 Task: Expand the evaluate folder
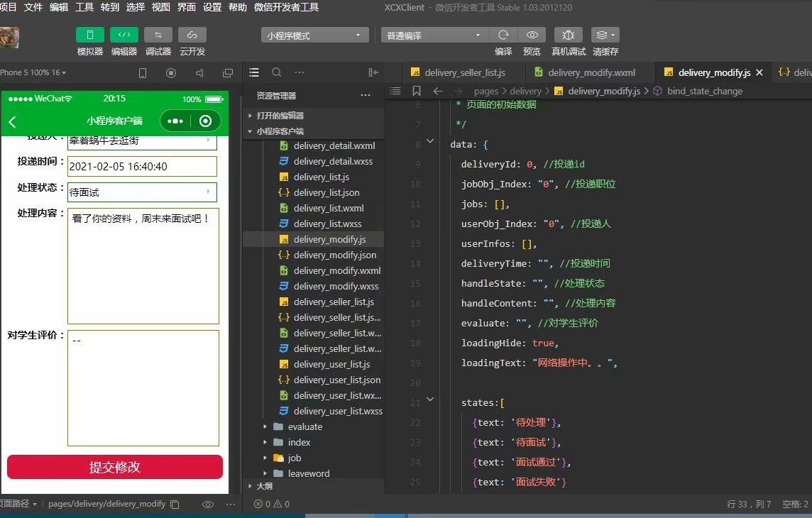tap(313, 427)
